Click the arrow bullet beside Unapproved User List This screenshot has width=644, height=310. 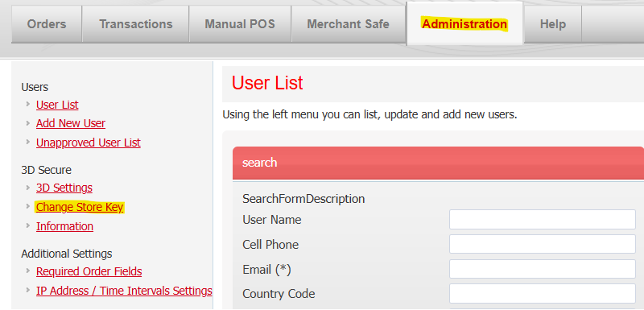[28, 142]
